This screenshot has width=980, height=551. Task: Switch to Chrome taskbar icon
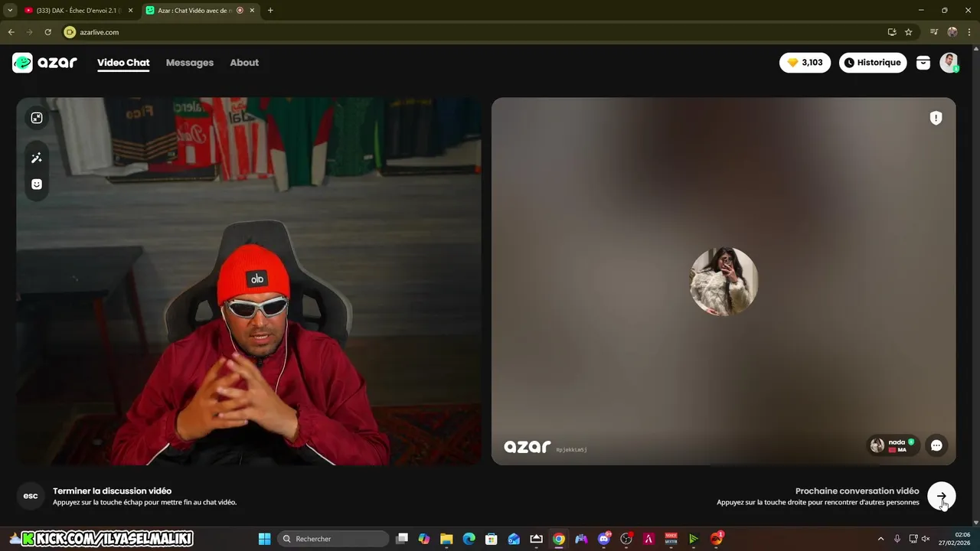(559, 539)
